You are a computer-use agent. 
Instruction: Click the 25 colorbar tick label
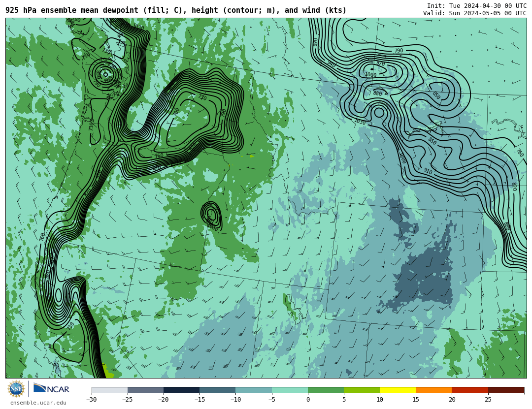click(x=488, y=400)
